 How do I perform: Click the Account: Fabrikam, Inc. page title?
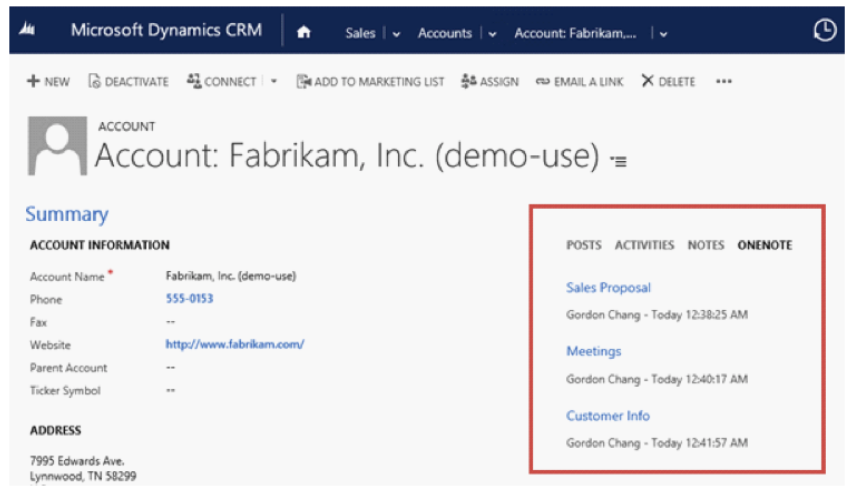click(347, 155)
